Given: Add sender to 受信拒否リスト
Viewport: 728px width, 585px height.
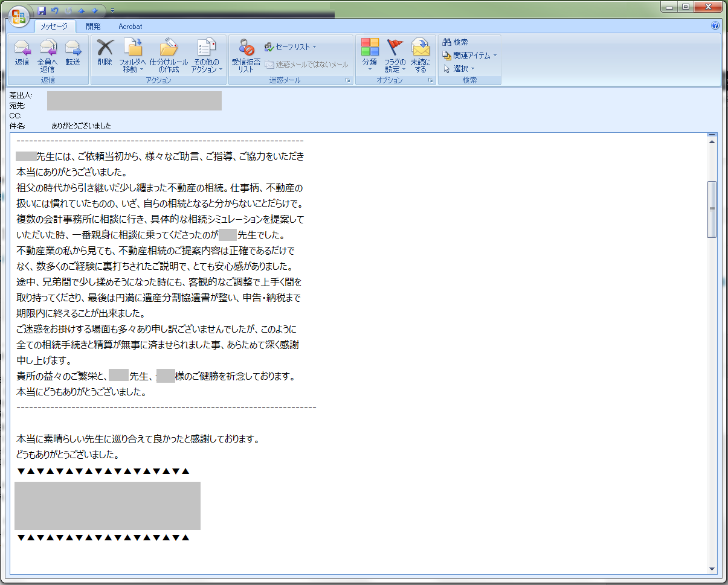Looking at the screenshot, I should point(246,55).
